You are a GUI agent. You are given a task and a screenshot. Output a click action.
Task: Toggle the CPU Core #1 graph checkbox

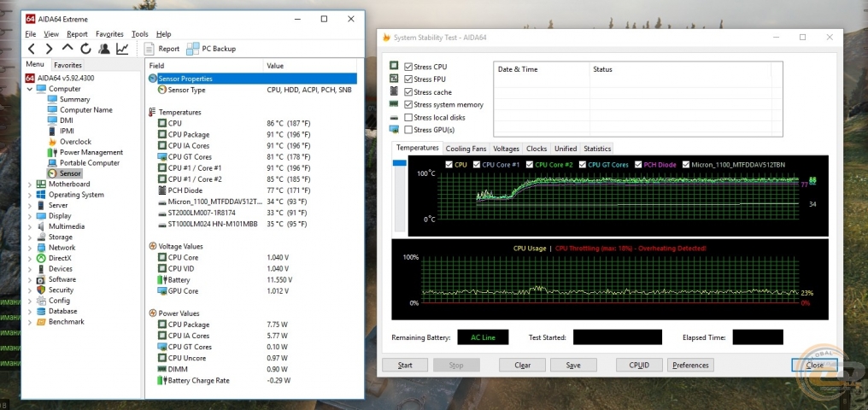476,165
